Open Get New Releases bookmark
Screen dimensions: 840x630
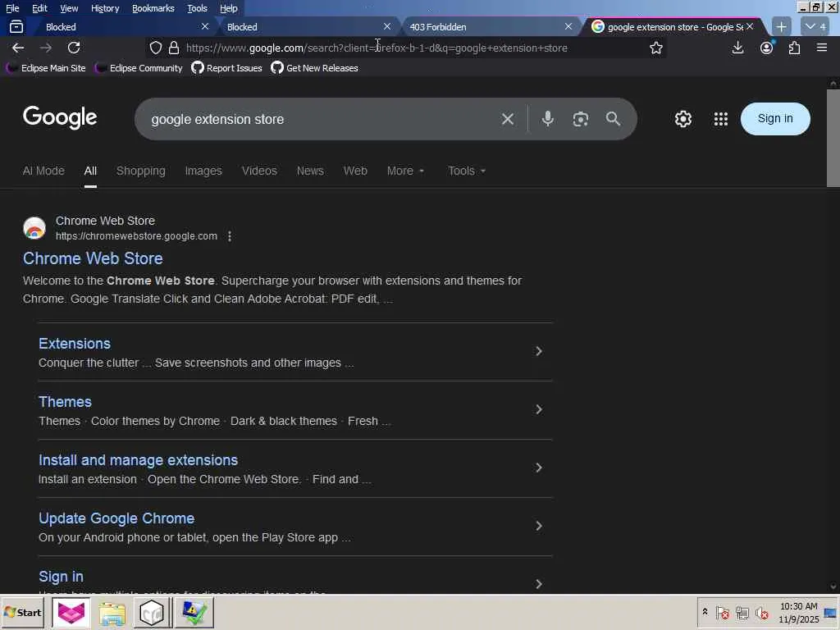coord(314,68)
